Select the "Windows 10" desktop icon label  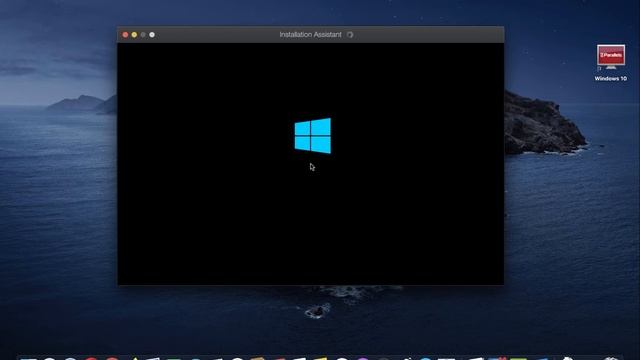tap(611, 78)
